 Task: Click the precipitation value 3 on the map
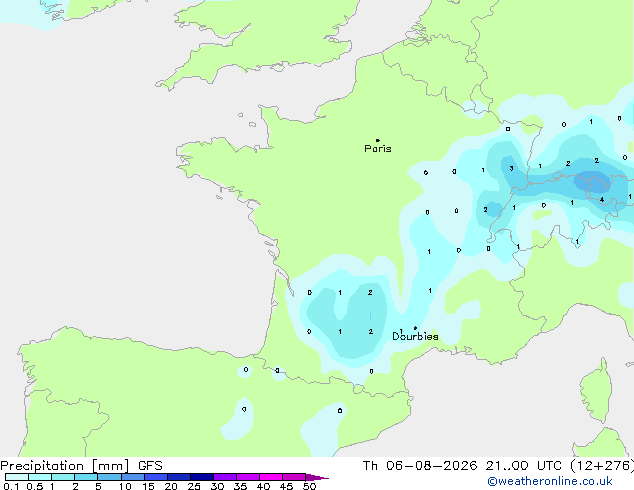pyautogui.click(x=511, y=168)
